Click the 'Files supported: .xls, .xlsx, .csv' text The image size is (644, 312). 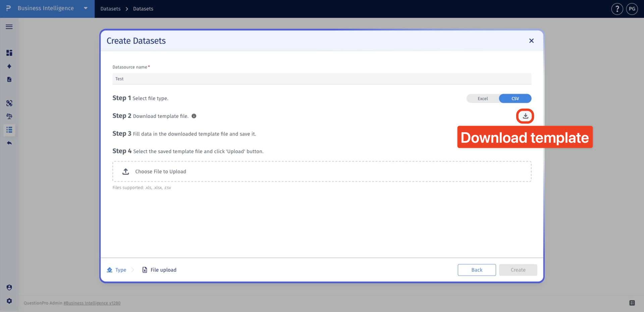pos(142,187)
